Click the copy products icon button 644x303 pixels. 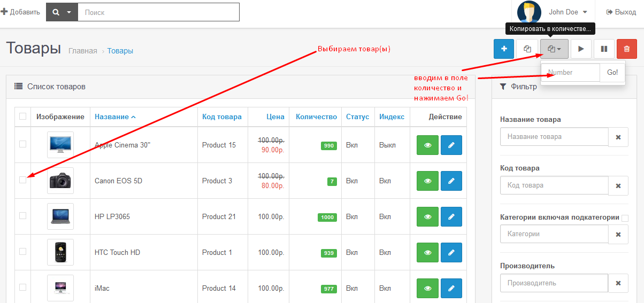(527, 49)
